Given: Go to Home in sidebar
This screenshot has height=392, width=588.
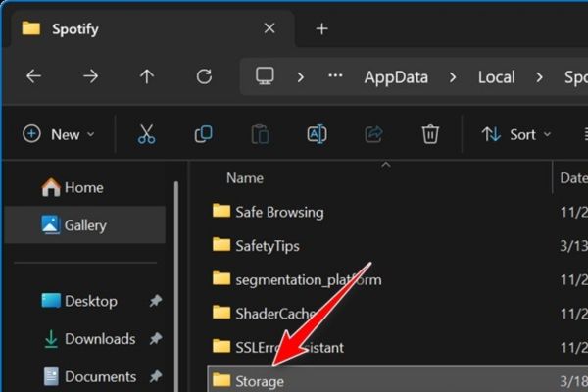Looking at the screenshot, I should coord(83,187).
